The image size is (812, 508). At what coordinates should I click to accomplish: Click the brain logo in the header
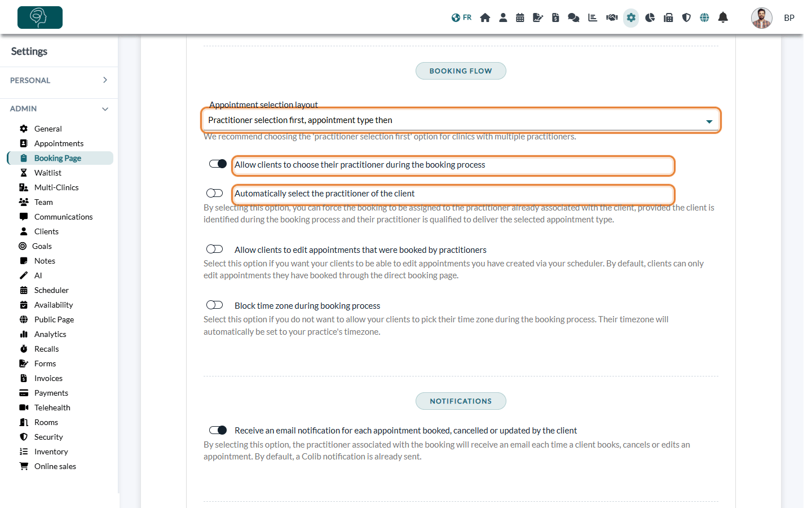[x=40, y=17]
